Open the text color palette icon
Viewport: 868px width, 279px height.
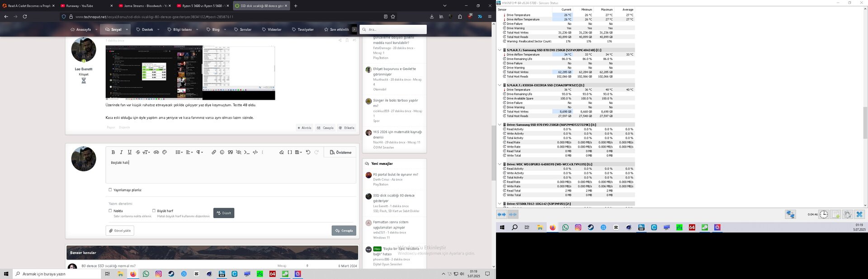165,152
